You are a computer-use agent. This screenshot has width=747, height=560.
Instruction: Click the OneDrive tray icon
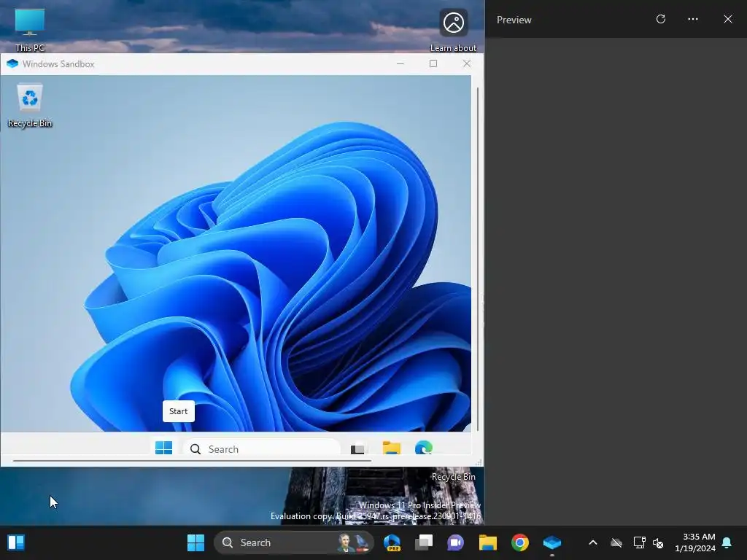coord(616,542)
